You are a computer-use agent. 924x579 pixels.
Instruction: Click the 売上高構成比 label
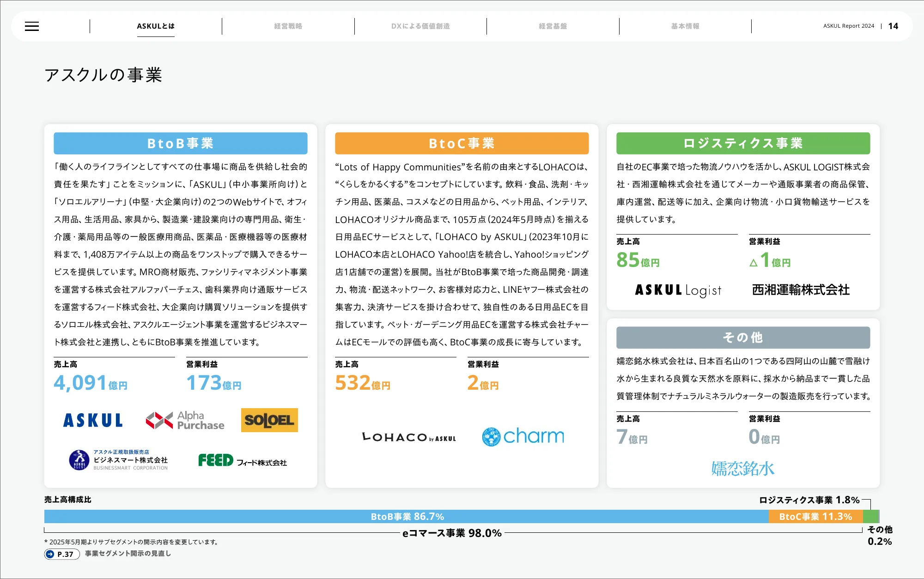coord(68,500)
